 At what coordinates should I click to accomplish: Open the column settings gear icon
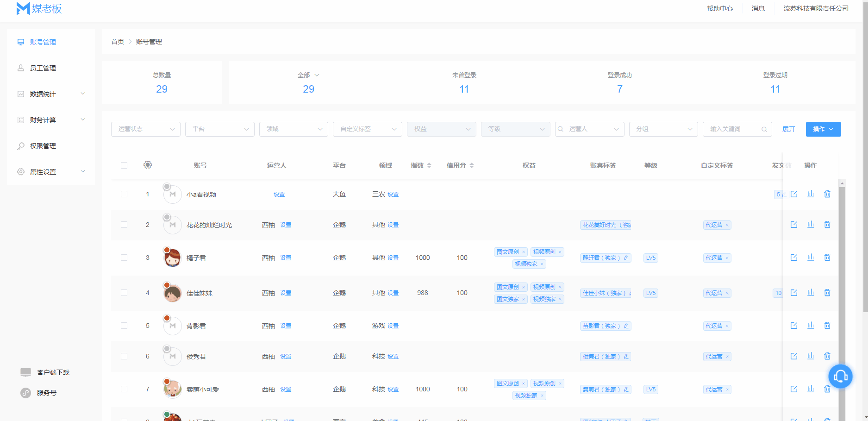click(x=148, y=165)
